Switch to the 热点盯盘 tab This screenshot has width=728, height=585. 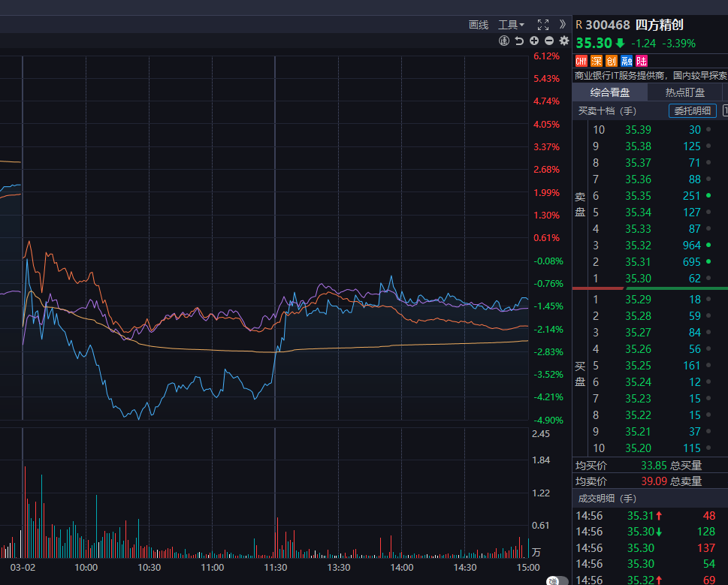(x=684, y=93)
